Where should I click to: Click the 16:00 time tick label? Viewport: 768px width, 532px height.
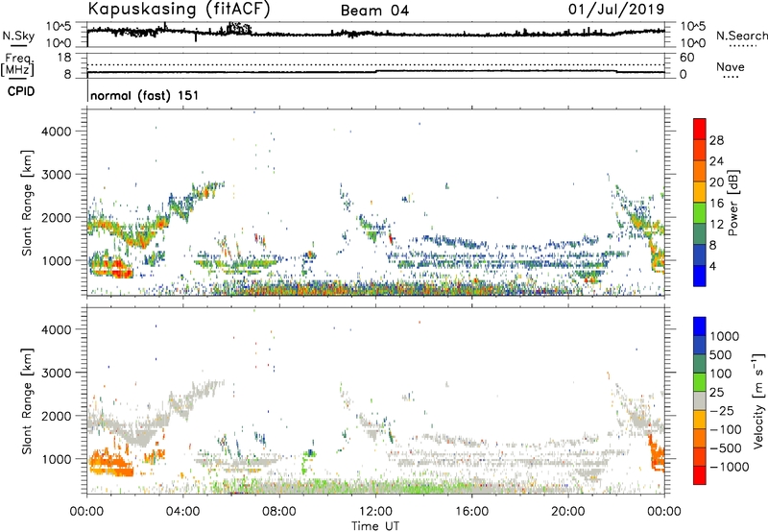click(471, 512)
